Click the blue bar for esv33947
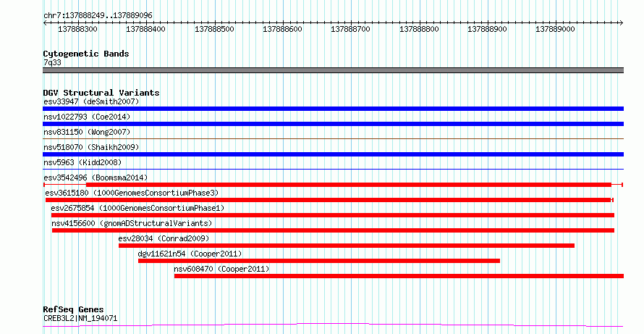This screenshot has height=334, width=644. (333, 109)
